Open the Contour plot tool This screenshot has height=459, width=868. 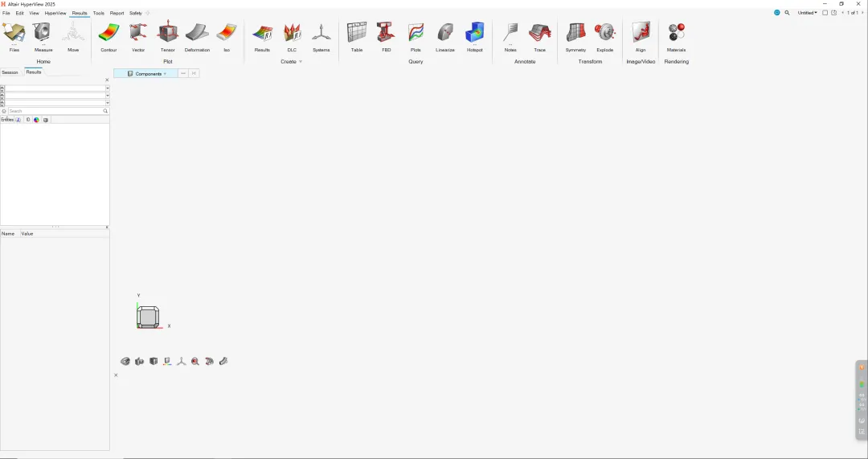pyautogui.click(x=108, y=33)
